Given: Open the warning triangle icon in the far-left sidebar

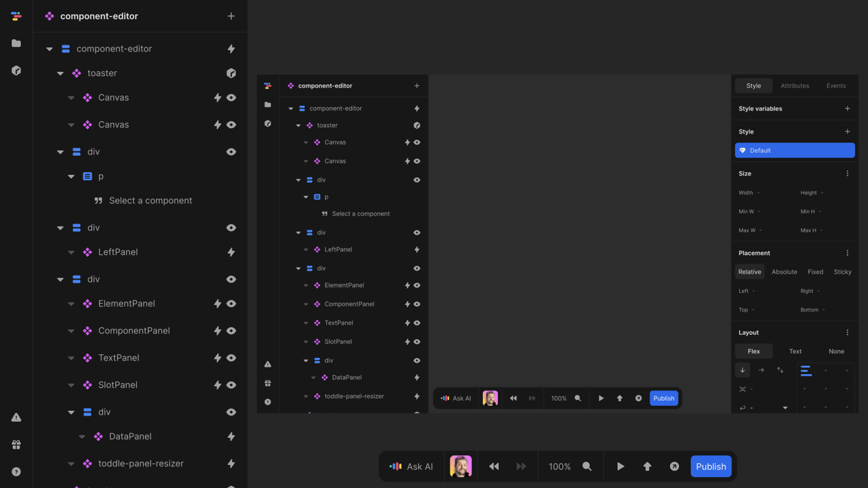Looking at the screenshot, I should tap(16, 418).
